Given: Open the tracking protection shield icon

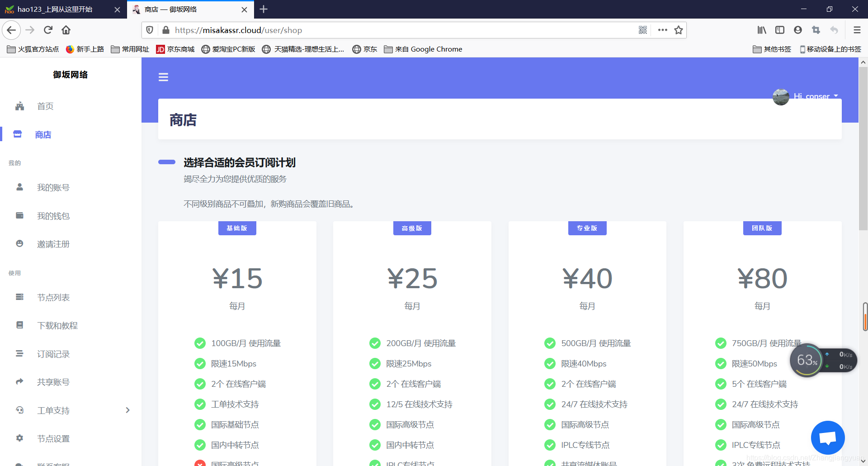Looking at the screenshot, I should 150,30.
